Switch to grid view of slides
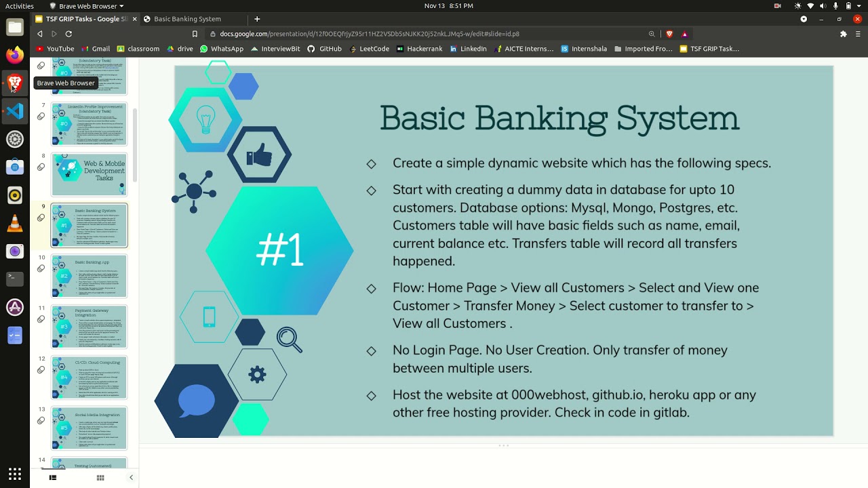Screen dimensions: 868x488 pyautogui.click(x=100, y=478)
